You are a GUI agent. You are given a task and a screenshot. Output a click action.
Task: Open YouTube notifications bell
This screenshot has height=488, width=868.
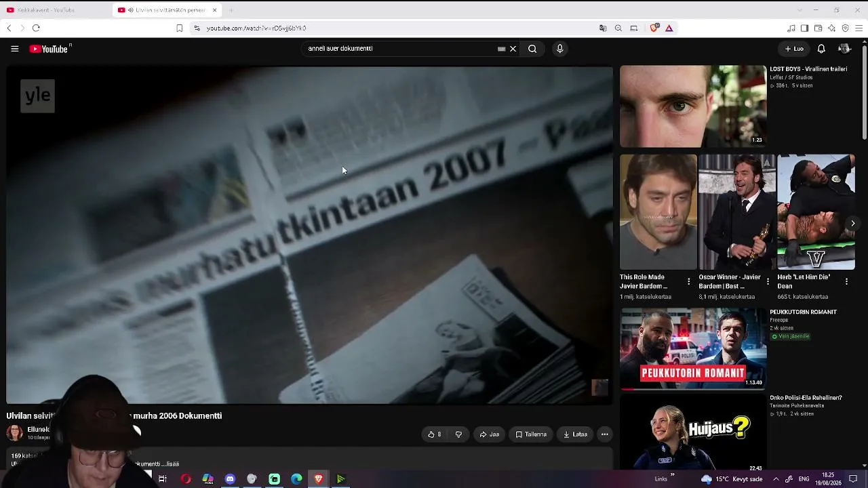coord(821,49)
